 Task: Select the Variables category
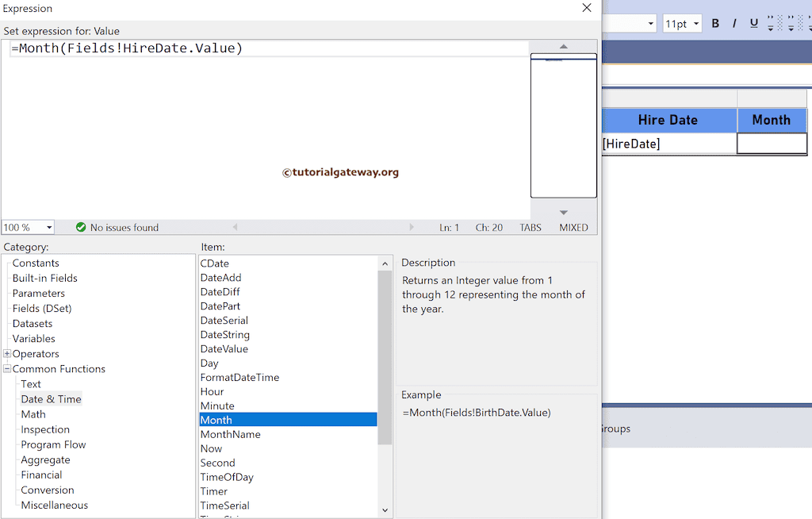pyautogui.click(x=33, y=338)
